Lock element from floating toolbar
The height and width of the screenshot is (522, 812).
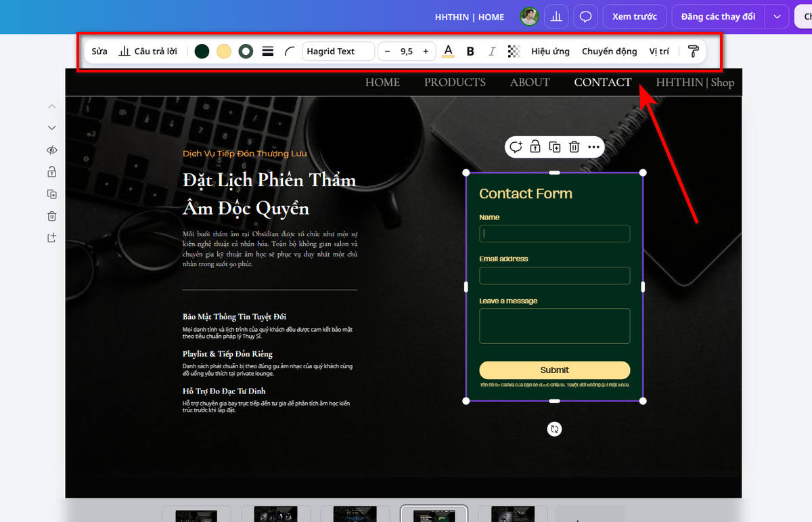535,147
